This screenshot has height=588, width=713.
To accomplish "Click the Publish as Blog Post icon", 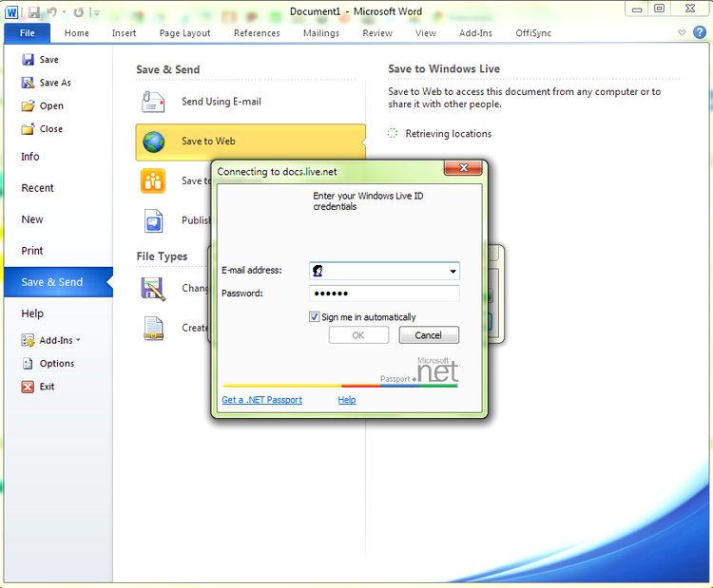I will coord(154,220).
